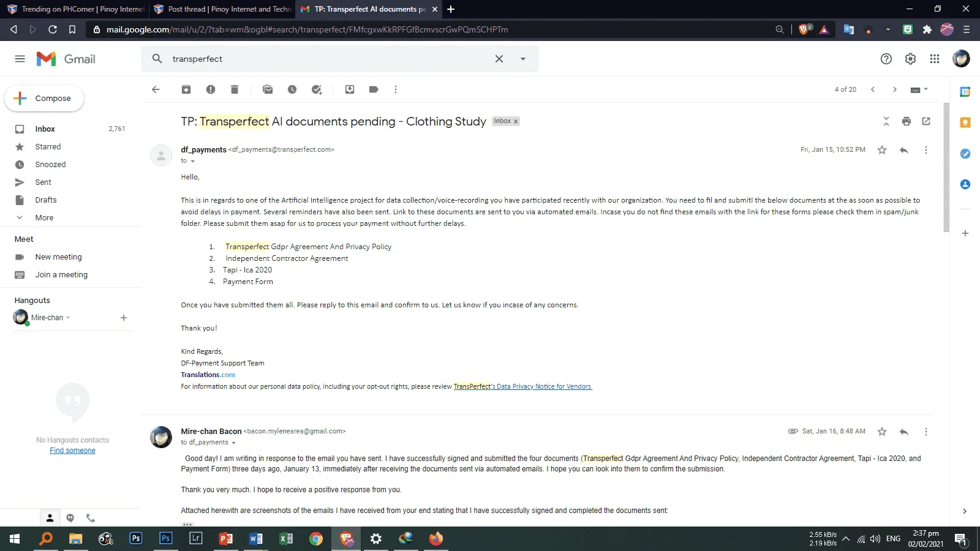
Task: Delete this conversation with trash icon
Action: click(x=235, y=89)
